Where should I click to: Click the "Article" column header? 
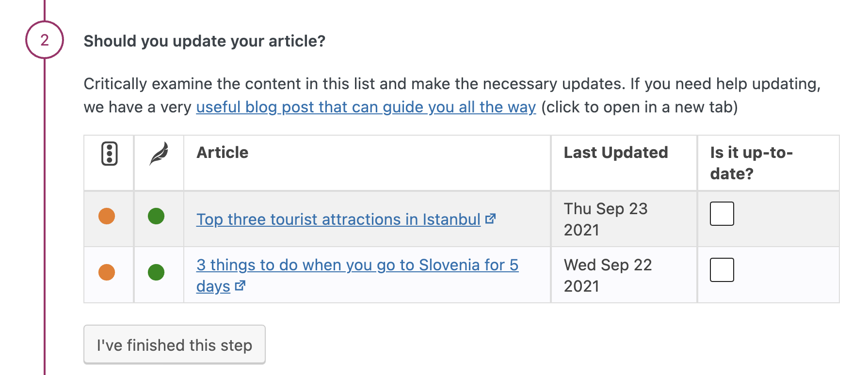(223, 153)
